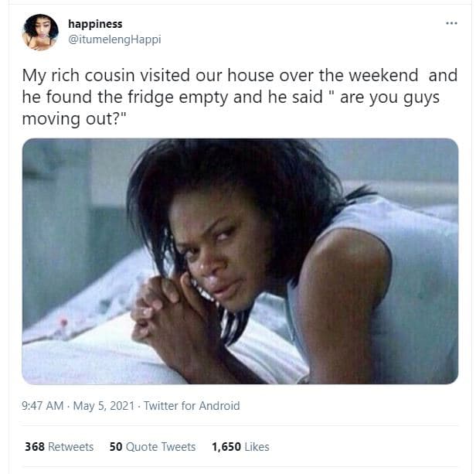476x474 pixels.
Task: Click the word Retweets in the stats row
Action: [x=71, y=447]
